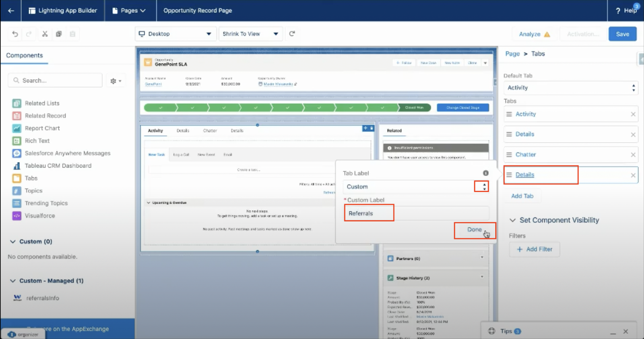The height and width of the screenshot is (339, 644).
Task: Click the AppExchange link in the sidebar footer
Action: (x=68, y=329)
